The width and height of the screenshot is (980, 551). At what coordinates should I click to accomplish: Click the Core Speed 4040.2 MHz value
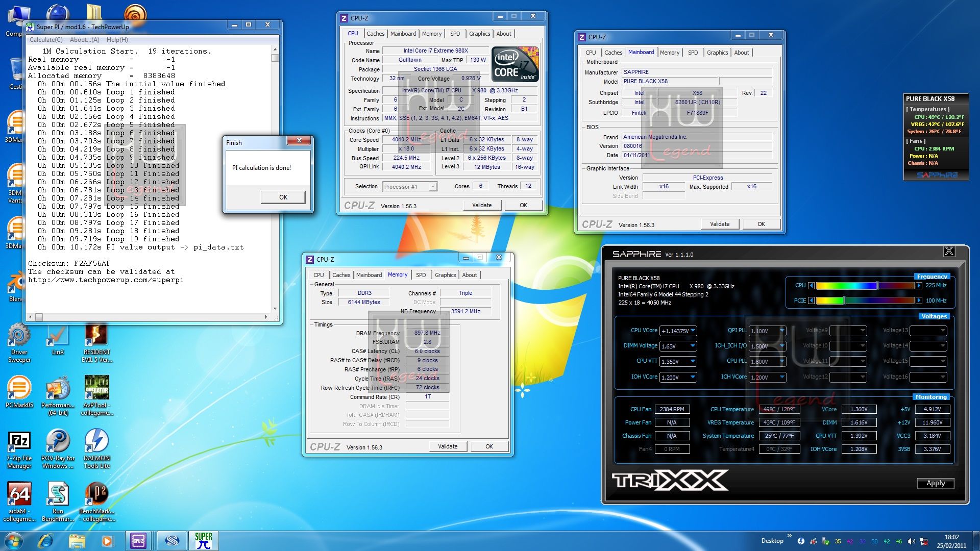click(x=406, y=139)
